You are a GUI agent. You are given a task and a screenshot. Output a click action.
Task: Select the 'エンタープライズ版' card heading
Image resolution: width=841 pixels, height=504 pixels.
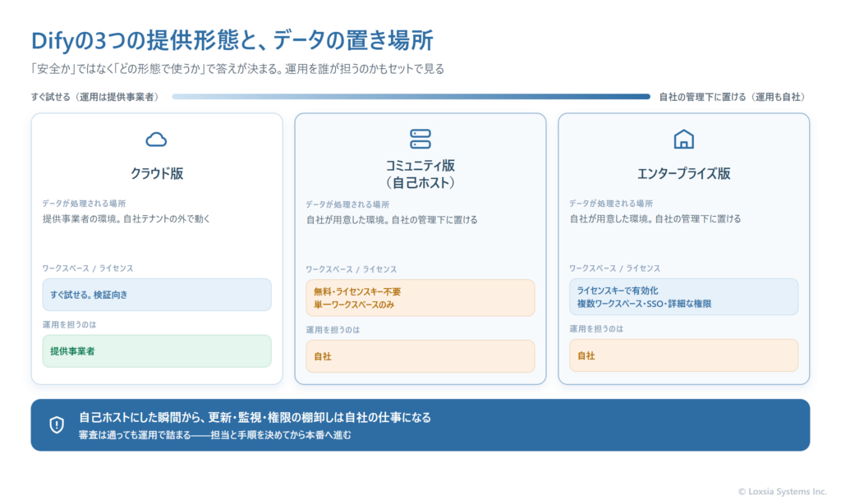[683, 173]
